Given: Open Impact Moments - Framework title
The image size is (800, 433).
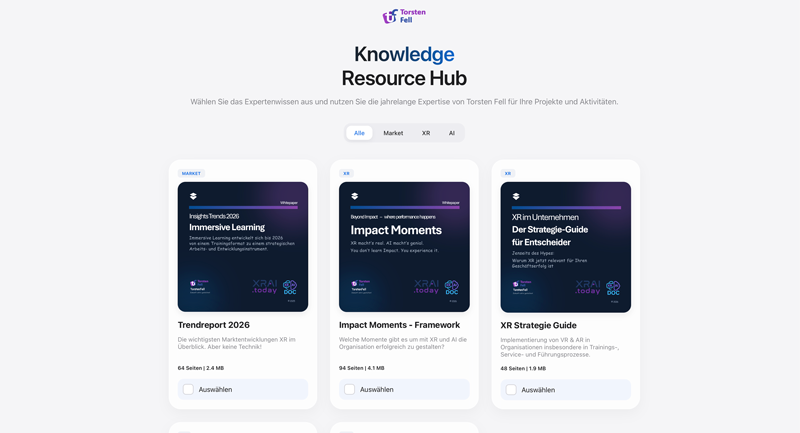Looking at the screenshot, I should (x=399, y=325).
